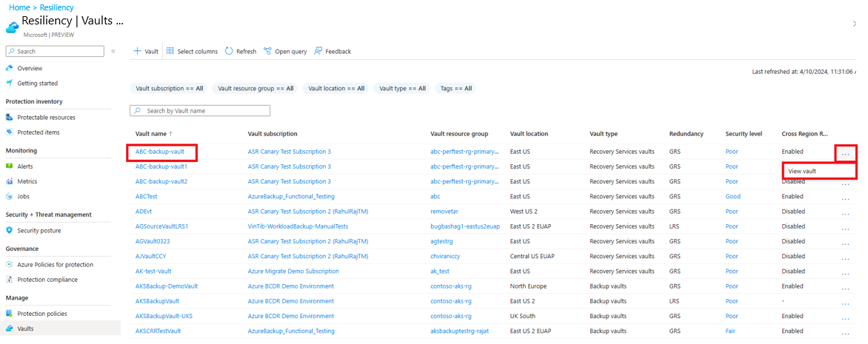Open Overview in the sidebar
The width and height of the screenshot is (868, 344).
click(x=30, y=68)
